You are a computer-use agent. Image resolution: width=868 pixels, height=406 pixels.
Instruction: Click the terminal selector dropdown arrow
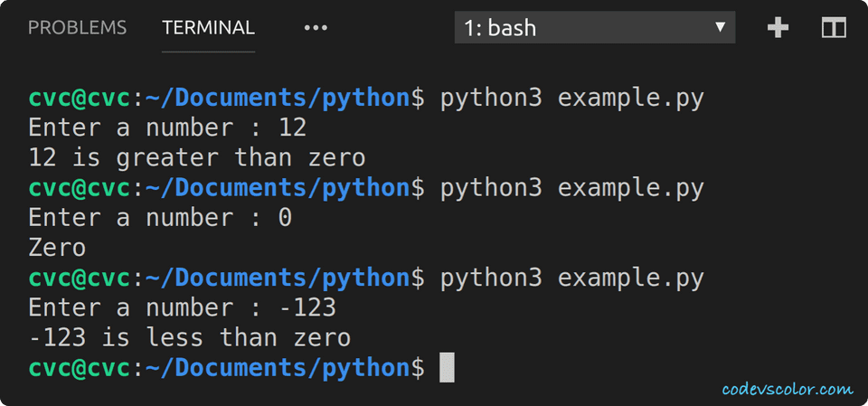tap(720, 27)
